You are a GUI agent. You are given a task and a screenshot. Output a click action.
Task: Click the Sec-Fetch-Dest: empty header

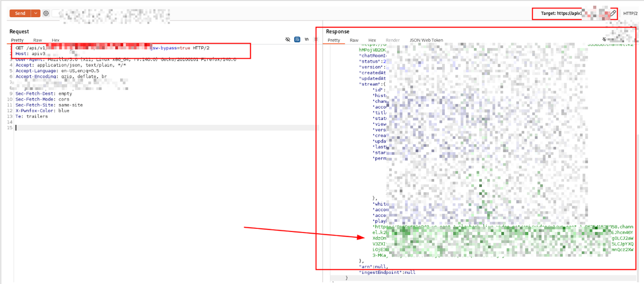43,93
